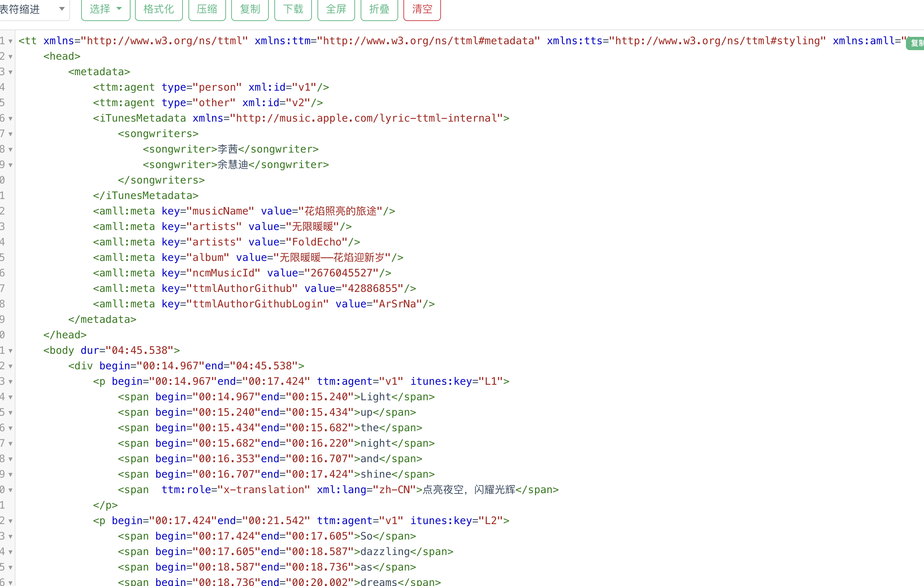The height and width of the screenshot is (586, 924).
Task: Collapse the metadata element fold arrow
Action: [x=10, y=72]
